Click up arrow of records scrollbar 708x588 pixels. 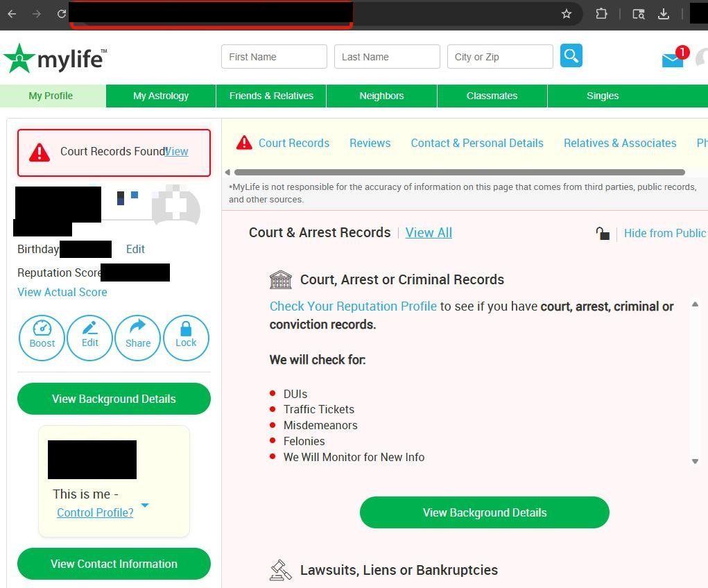[696, 304]
